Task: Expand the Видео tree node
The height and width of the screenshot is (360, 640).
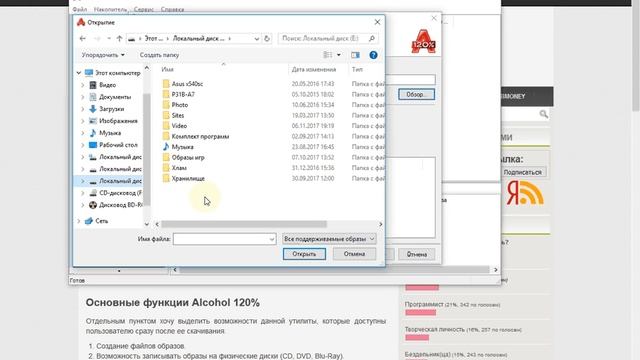Action: pyautogui.click(x=83, y=85)
